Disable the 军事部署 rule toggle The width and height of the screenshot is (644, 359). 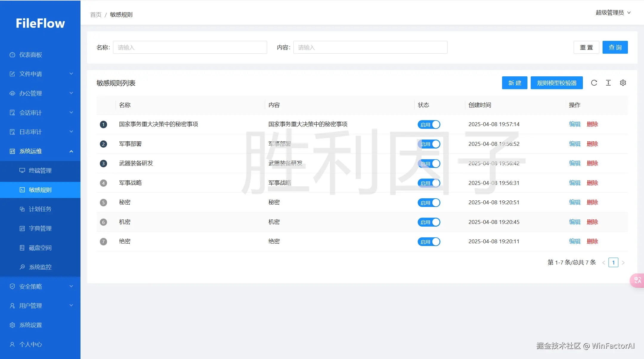(429, 144)
